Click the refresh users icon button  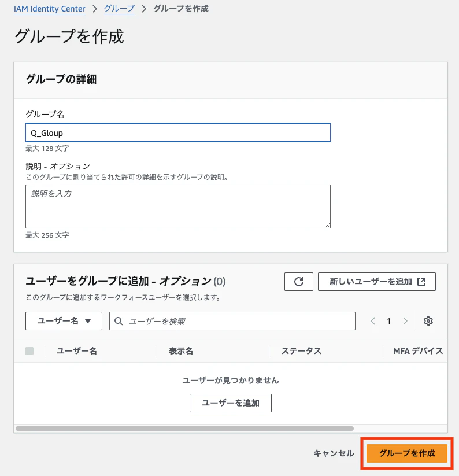point(298,282)
